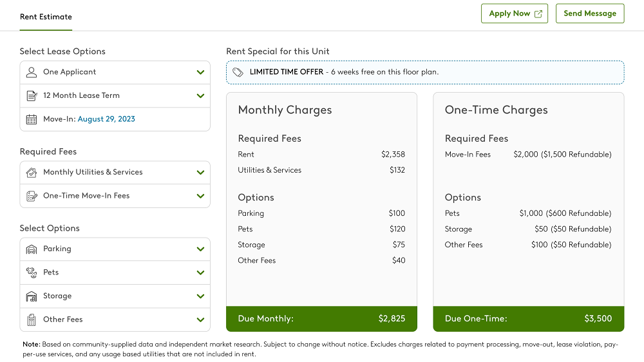This screenshot has height=362, width=644.
Task: Click the Other Fees clipboard icon
Action: (x=31, y=319)
